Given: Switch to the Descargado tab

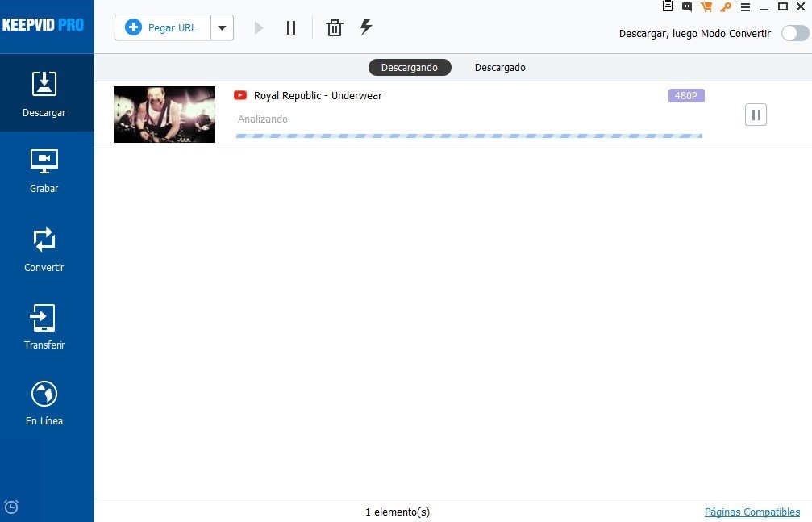Looking at the screenshot, I should pos(500,68).
